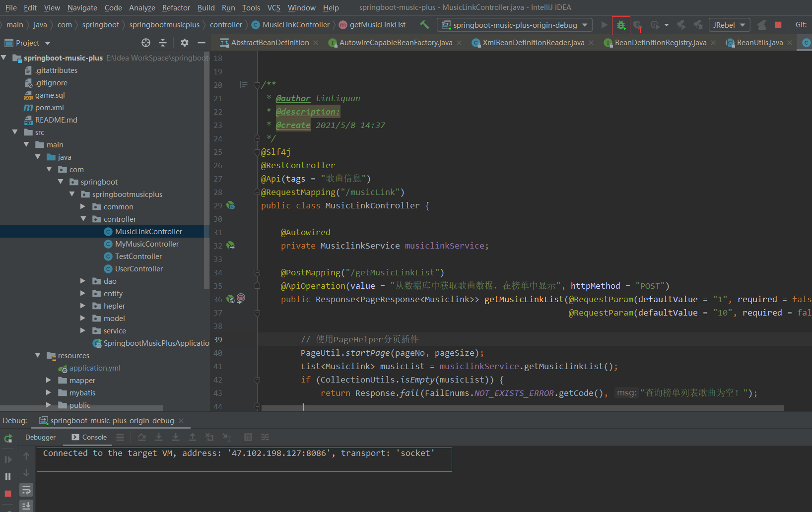Click the Project tree vertical scrollbar
The width and height of the screenshot is (812, 512).
[x=206, y=171]
